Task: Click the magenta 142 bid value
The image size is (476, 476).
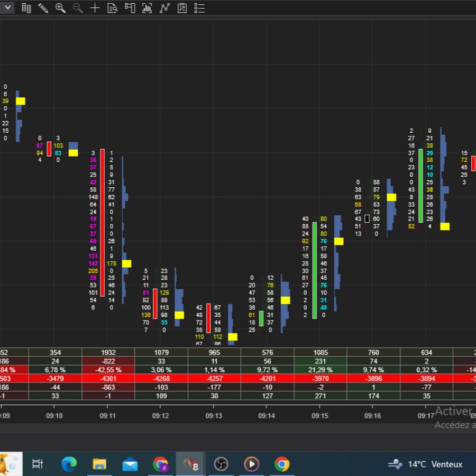Action: point(93,263)
